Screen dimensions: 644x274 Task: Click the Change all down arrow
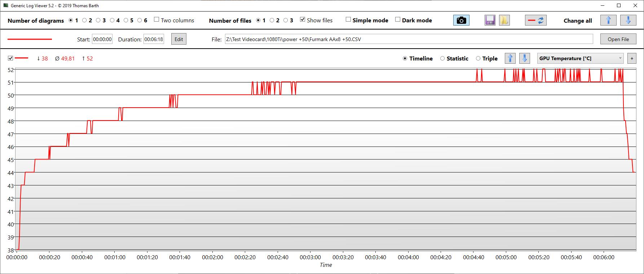628,21
